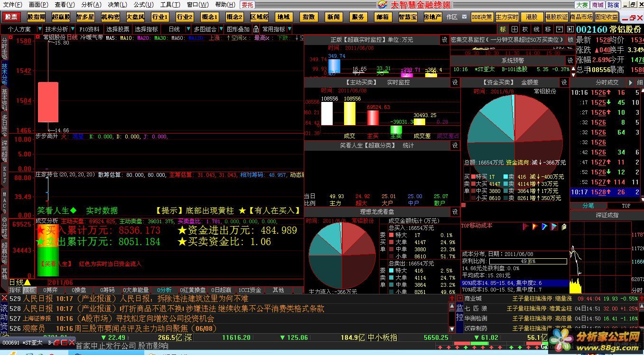Click the blue flag icon in TOP移动成本

click(544, 227)
